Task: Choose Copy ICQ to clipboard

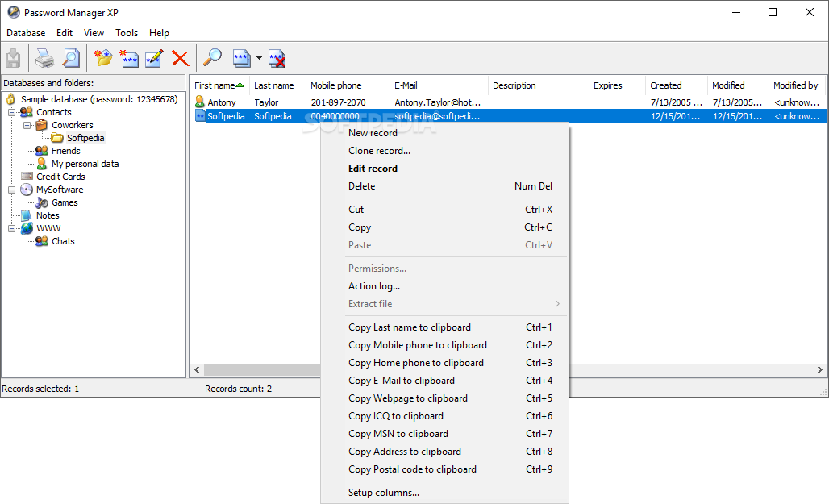Action: 444,416
